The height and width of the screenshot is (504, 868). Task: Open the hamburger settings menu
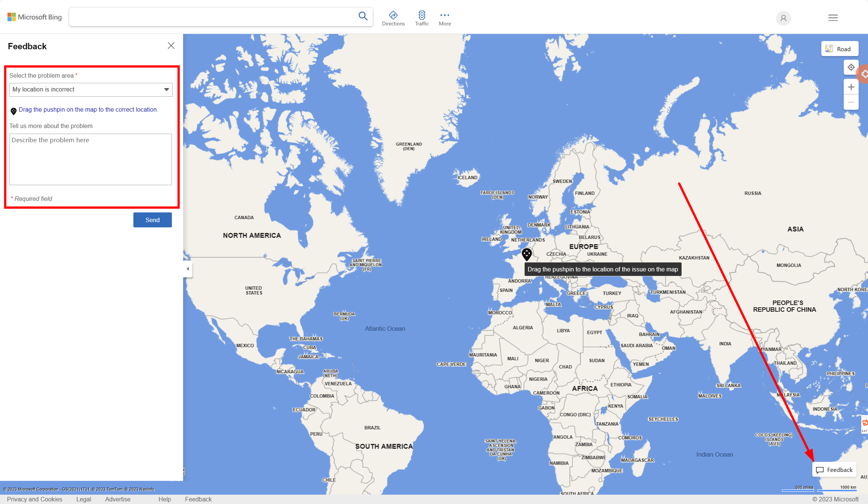pyautogui.click(x=833, y=18)
